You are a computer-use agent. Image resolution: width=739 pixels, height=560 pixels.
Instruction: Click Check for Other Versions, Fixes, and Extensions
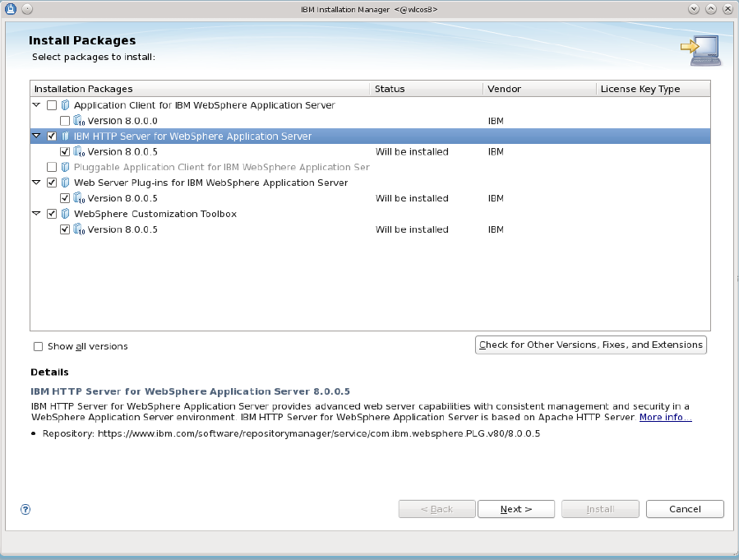(x=590, y=345)
